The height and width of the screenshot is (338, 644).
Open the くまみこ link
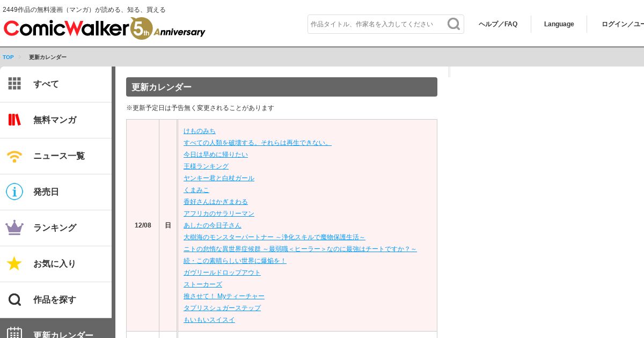tap(196, 190)
